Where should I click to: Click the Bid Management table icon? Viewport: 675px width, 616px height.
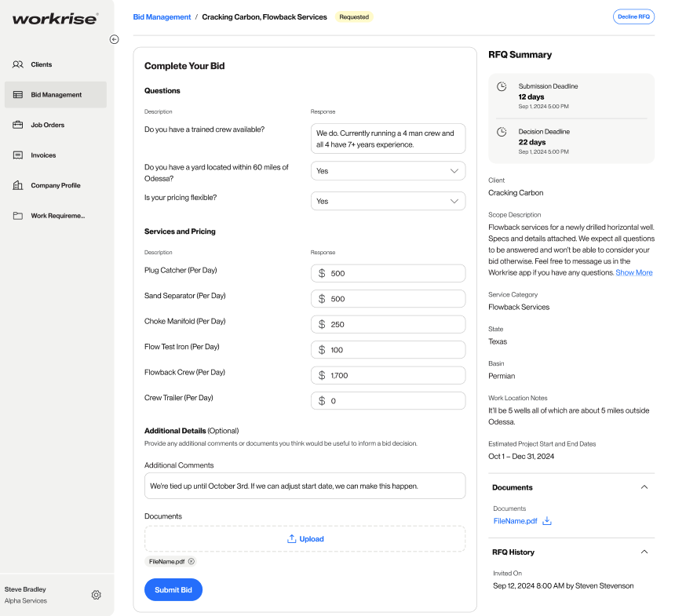17,95
